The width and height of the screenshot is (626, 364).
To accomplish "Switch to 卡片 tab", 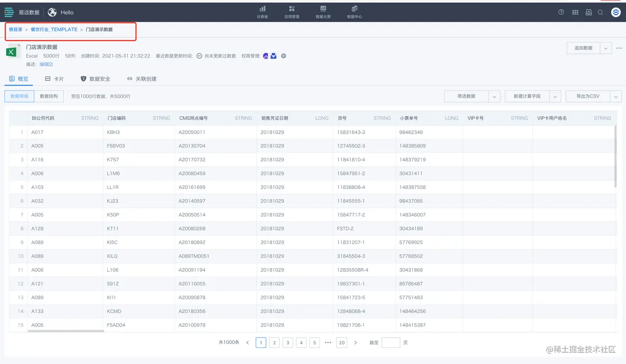I will 54,79.
